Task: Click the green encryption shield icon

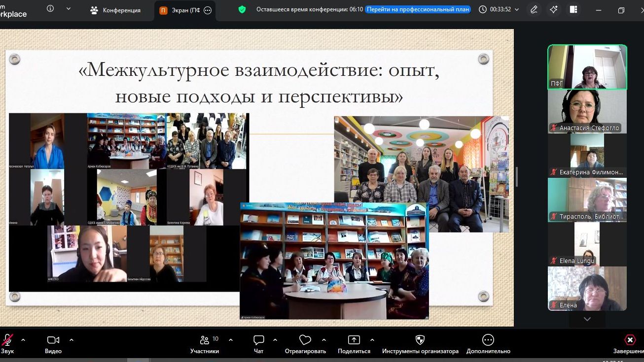Action: click(x=242, y=9)
